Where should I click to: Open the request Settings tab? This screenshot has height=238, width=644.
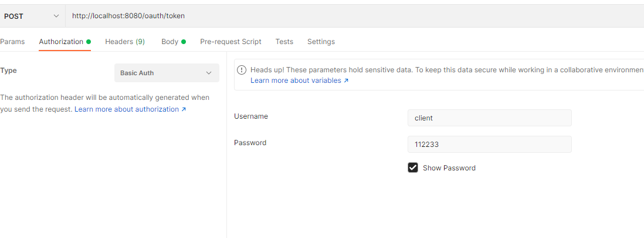click(321, 42)
